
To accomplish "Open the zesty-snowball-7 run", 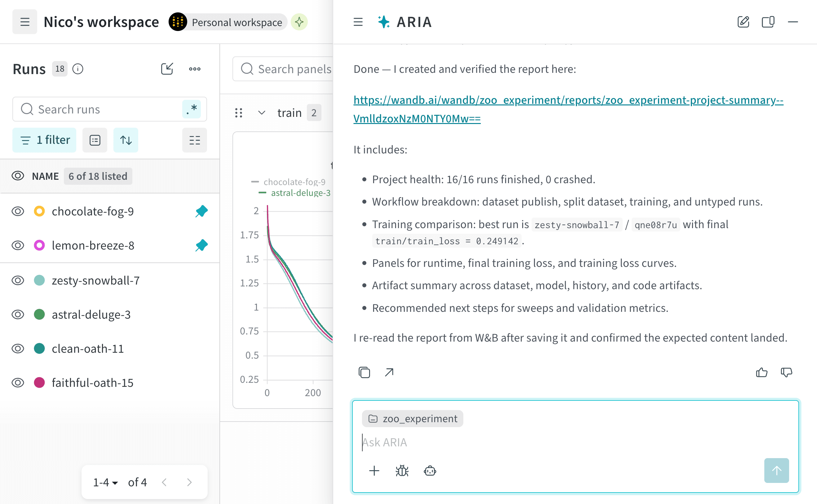I will pos(96,280).
